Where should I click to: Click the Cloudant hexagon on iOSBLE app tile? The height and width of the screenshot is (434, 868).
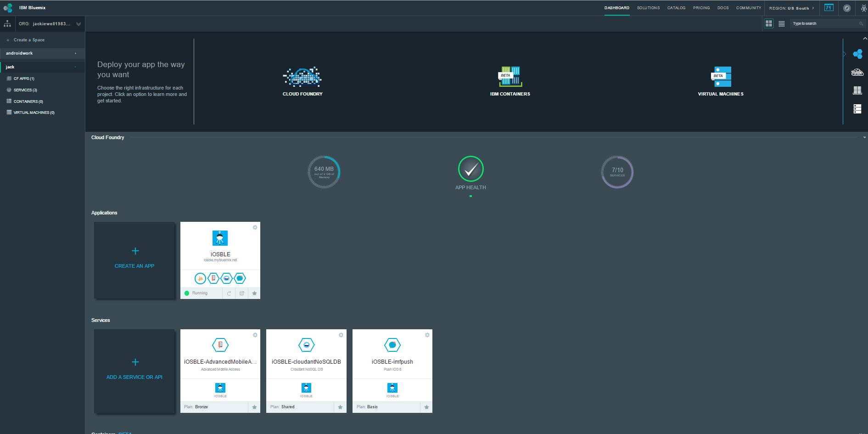(227, 278)
